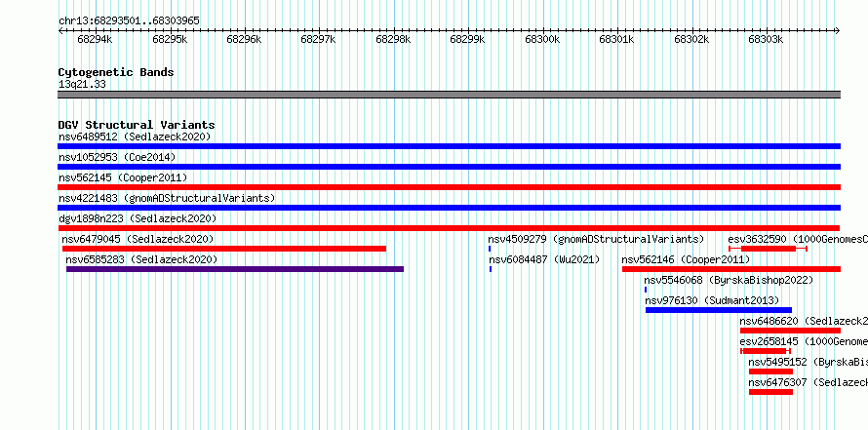
Task: Select the small blue nsv4509279 marker
Action: 490,249
